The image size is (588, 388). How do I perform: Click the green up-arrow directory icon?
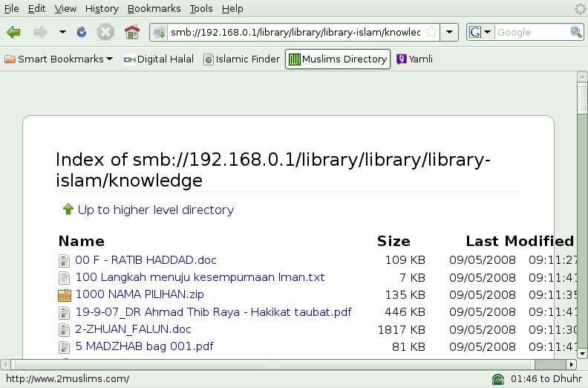(68, 209)
